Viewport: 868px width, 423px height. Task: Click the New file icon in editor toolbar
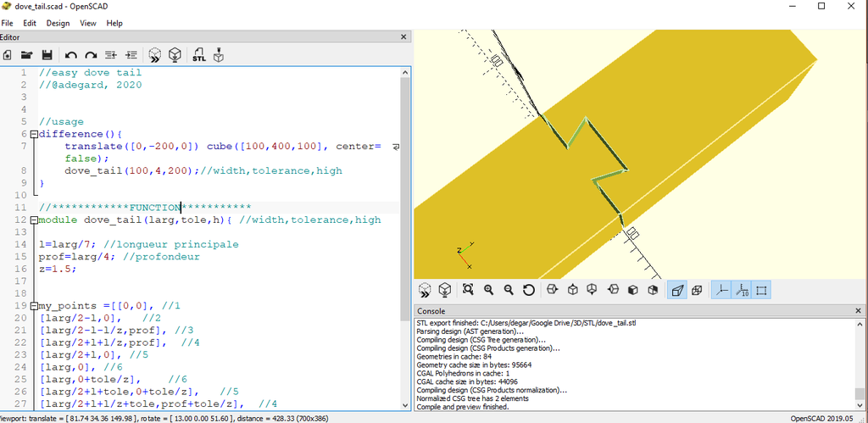8,55
